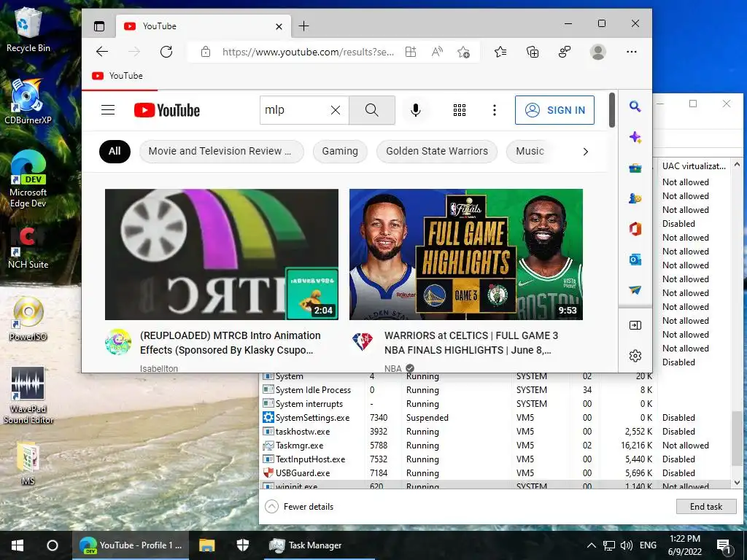
Task: Open the Edge sidebar Discover sparkle icon
Action: (635, 137)
